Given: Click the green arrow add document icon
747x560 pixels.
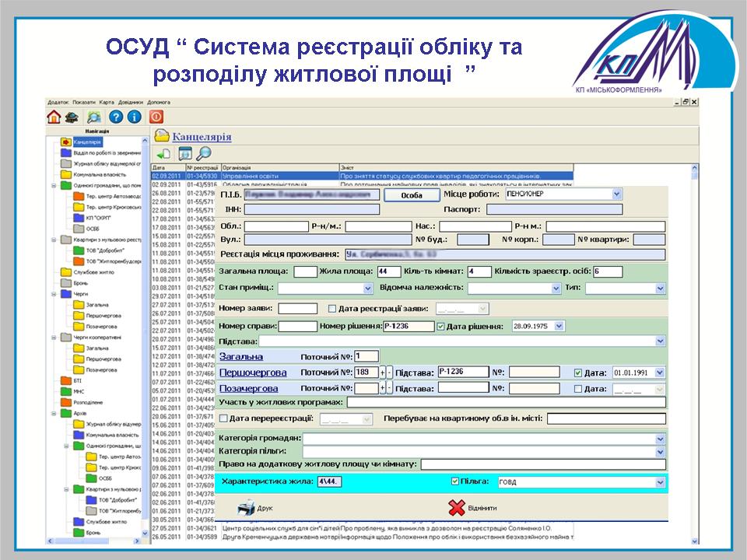Looking at the screenshot, I should 164,154.
